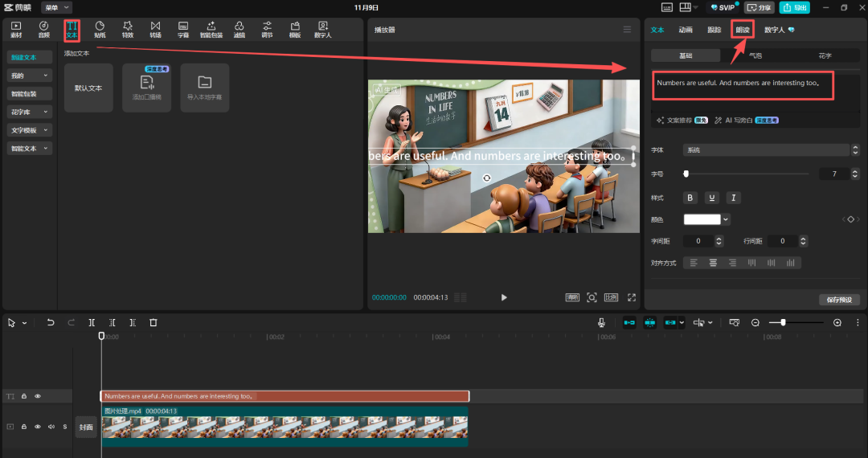Click the fullscreen icon in the player

pyautogui.click(x=632, y=297)
